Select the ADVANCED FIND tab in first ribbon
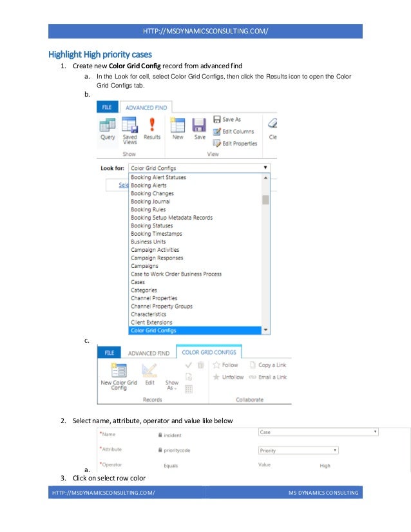 pyautogui.click(x=146, y=108)
